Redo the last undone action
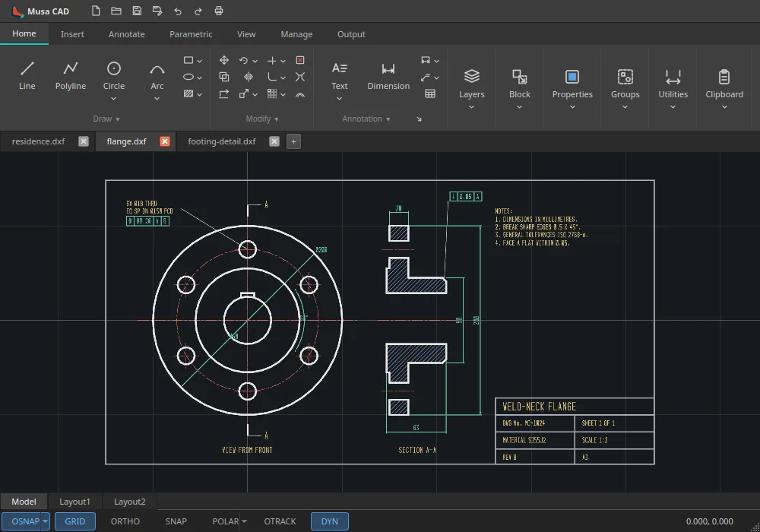Screen dimensions: 760x532 coord(198,11)
